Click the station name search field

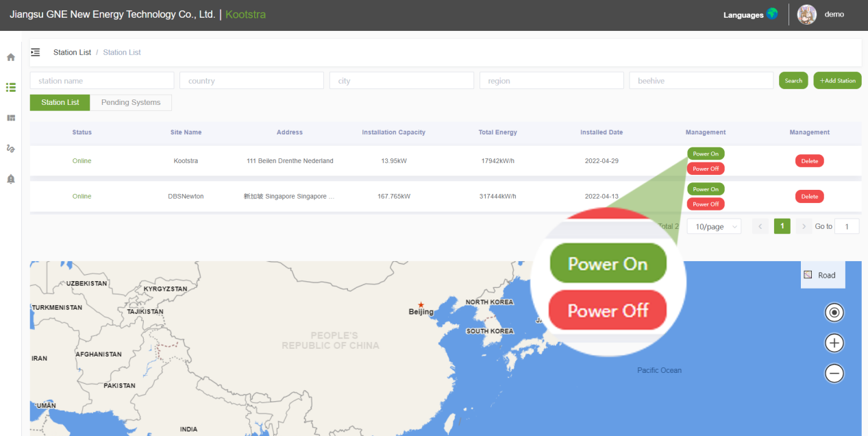tap(102, 81)
